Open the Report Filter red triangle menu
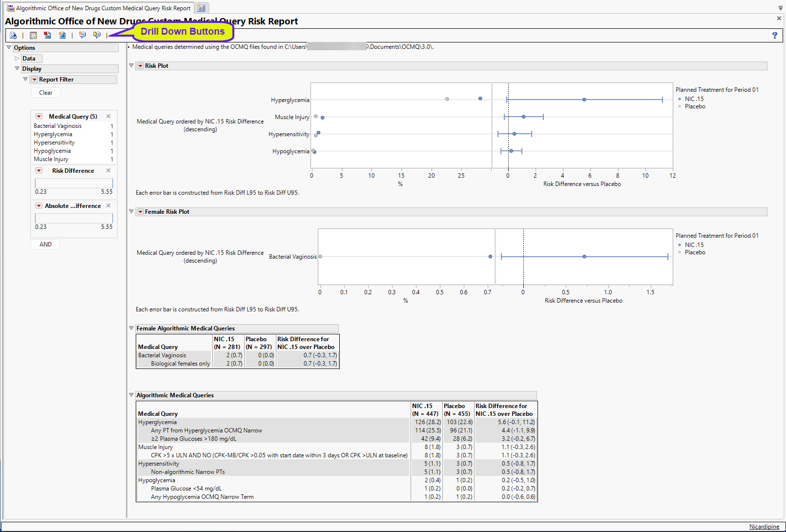 pyautogui.click(x=35, y=80)
